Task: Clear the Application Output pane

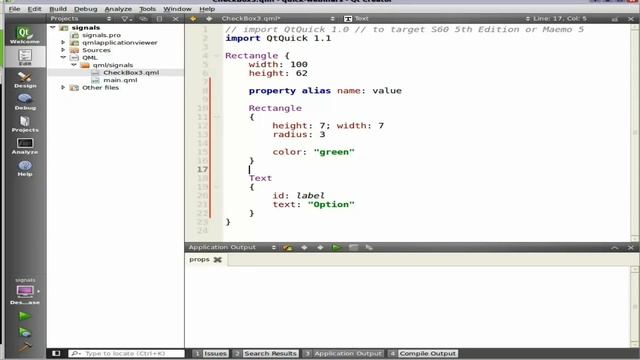Action: coord(288,247)
